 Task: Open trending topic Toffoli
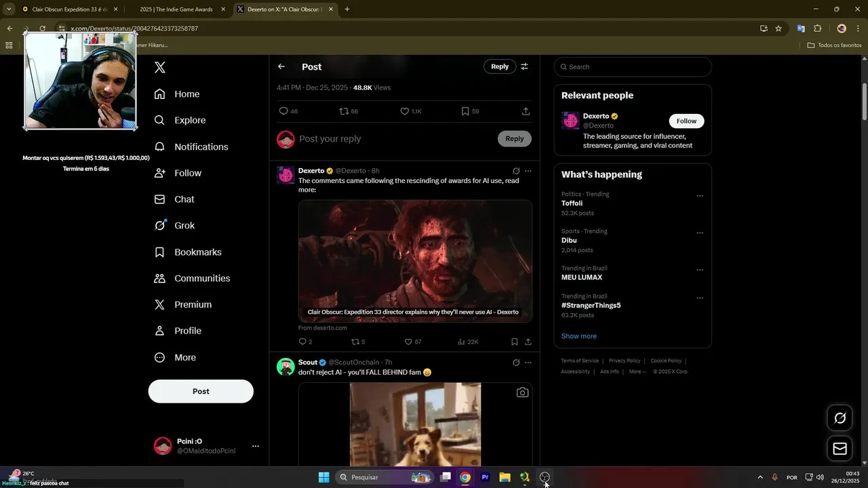[x=572, y=203]
